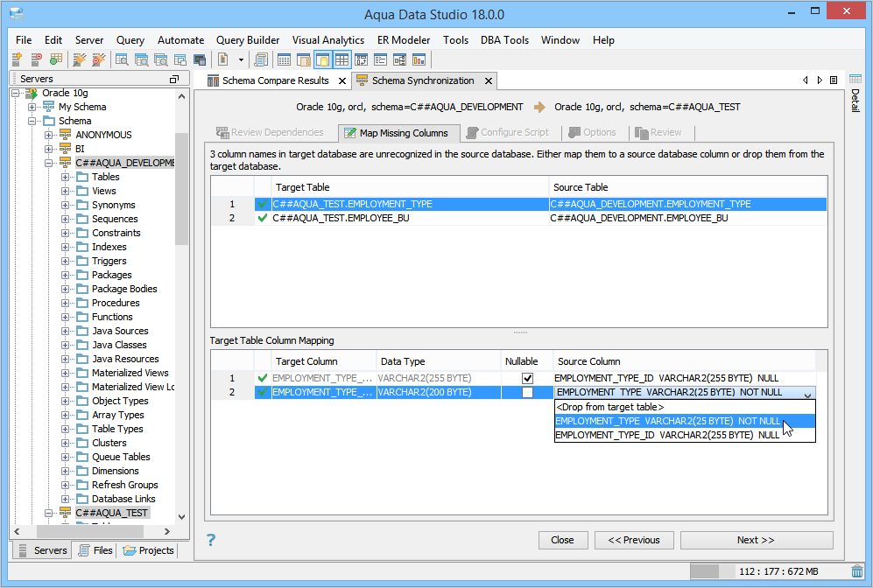Toggle green check on target column row 2
873x588 pixels.
(x=263, y=392)
